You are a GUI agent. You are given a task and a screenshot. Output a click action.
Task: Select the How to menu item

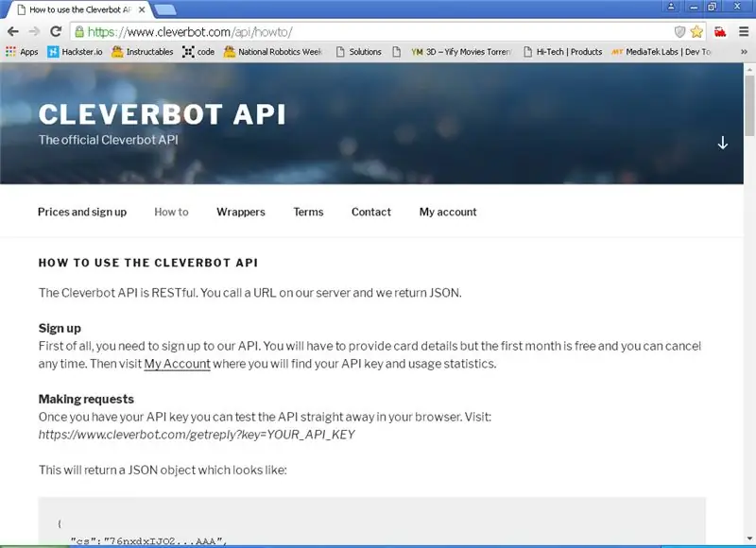171,212
